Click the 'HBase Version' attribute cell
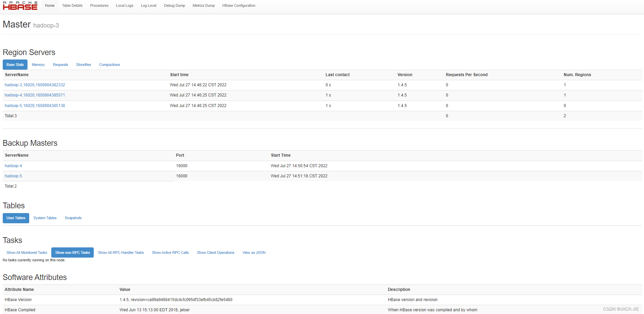Viewport: 644px width, 314px height. (x=18, y=300)
